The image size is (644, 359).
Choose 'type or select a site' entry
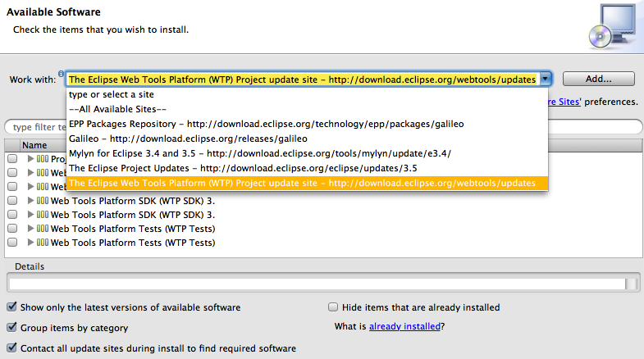[x=307, y=94]
